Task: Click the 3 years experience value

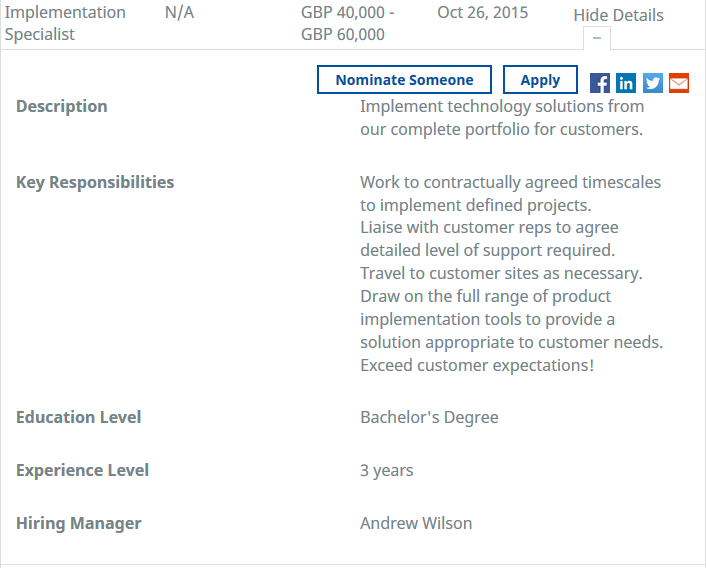Action: [387, 470]
